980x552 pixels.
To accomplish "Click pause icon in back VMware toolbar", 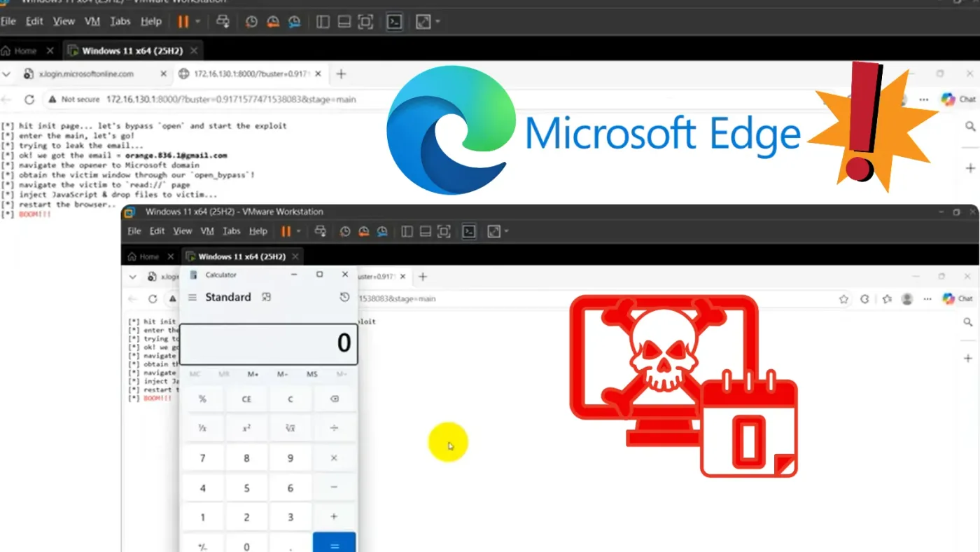I will pyautogui.click(x=183, y=22).
